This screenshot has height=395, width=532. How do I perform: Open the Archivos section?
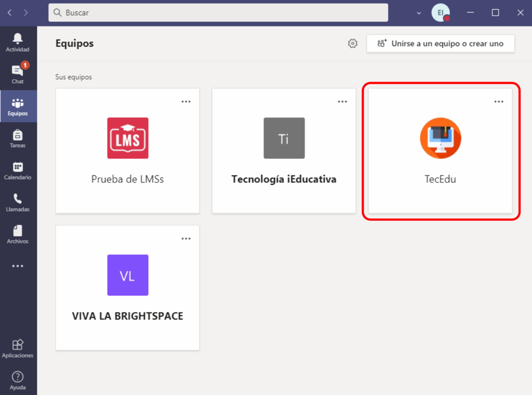(x=18, y=234)
